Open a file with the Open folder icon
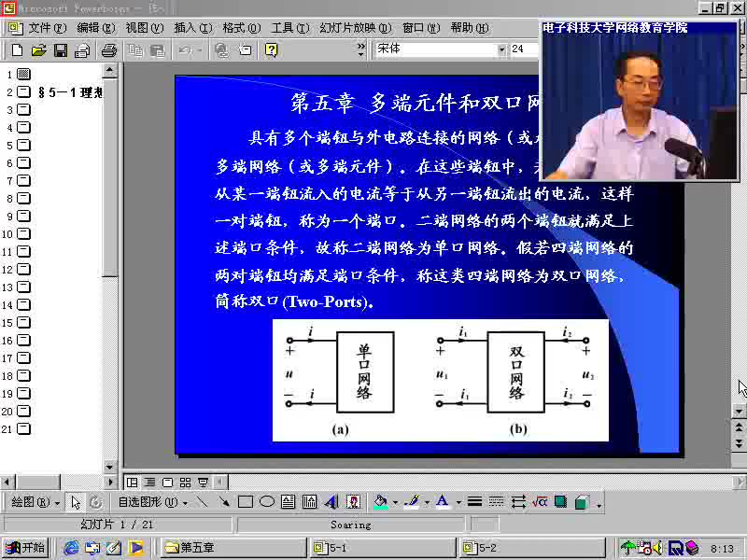This screenshot has height=560, width=747. 38,49
